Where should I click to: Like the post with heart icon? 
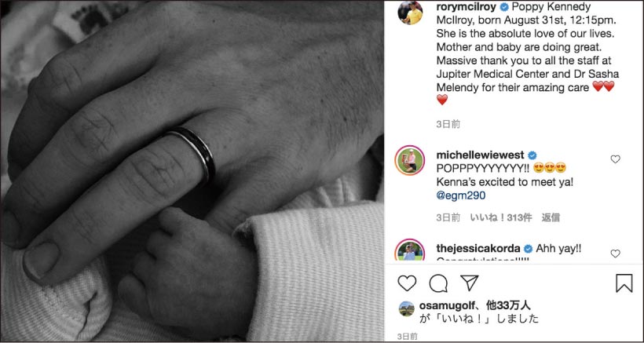[x=407, y=283]
